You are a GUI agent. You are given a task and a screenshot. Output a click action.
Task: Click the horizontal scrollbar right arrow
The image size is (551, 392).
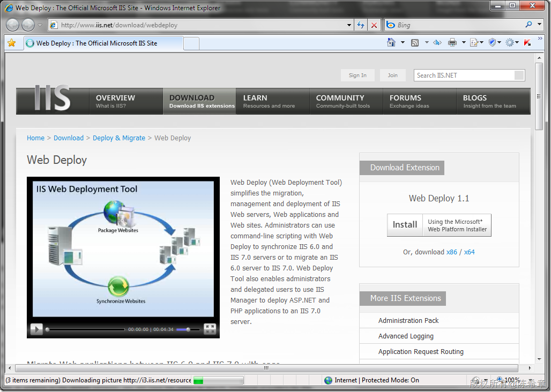click(530, 368)
